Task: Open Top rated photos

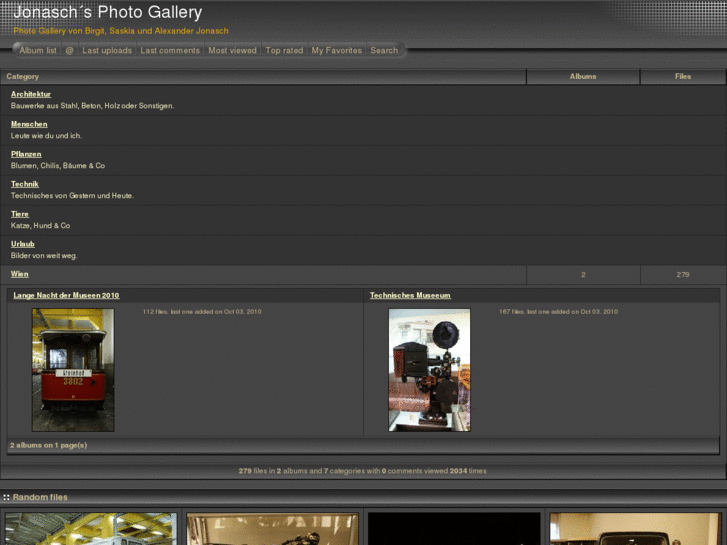Action: point(284,50)
